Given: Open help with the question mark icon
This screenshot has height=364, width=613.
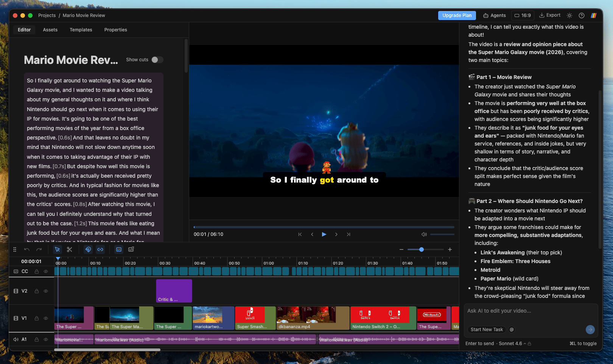Looking at the screenshot, I should click(x=582, y=15).
